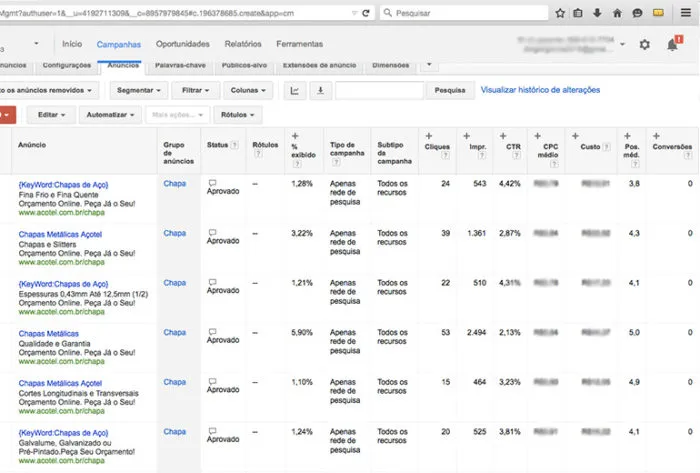Download the report via arrow icon
This screenshot has width=700, height=473.
coord(320,91)
